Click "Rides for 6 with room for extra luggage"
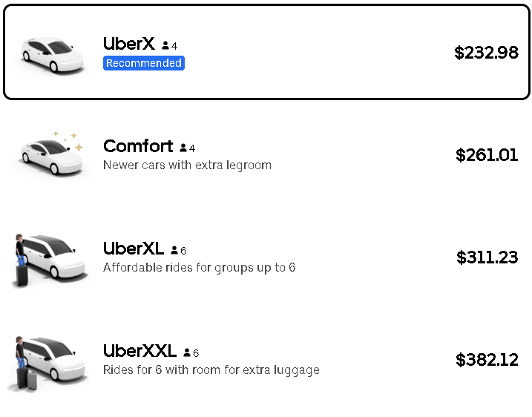Image resolution: width=532 pixels, height=417 pixels. [x=211, y=370]
